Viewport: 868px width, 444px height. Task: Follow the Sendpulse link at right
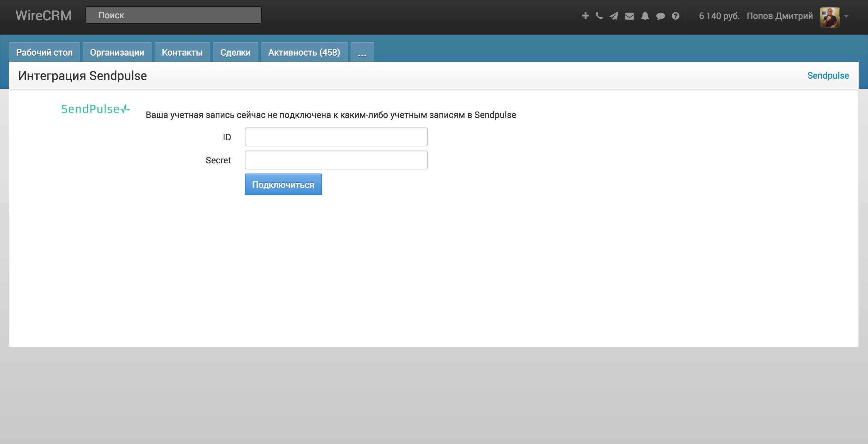828,76
